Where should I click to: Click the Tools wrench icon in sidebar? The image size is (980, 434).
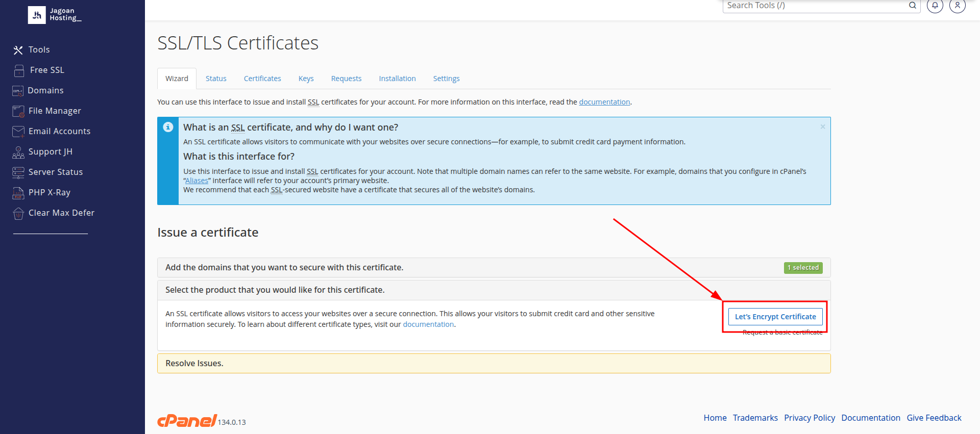[x=18, y=50]
